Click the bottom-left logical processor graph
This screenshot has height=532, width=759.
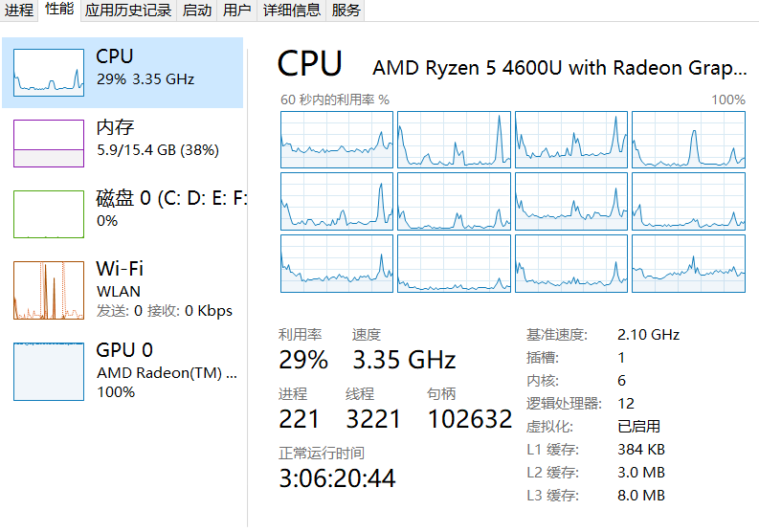(x=337, y=263)
